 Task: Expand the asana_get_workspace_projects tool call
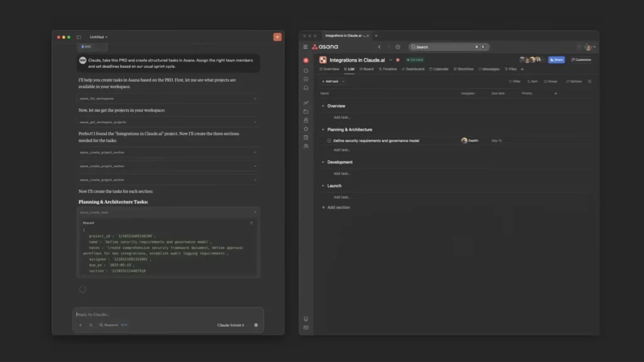[167, 122]
